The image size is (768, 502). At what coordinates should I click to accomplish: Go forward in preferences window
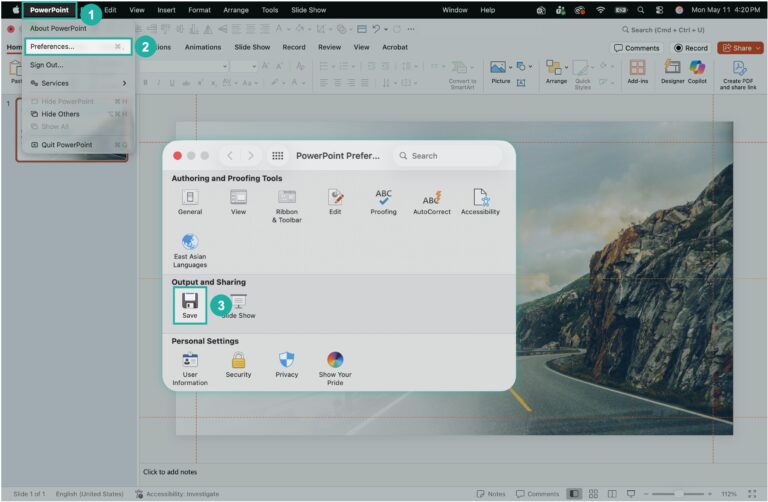251,156
